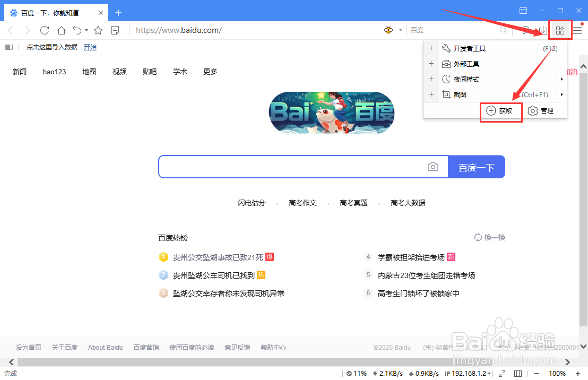Image resolution: width=588 pixels, height=380 pixels.
Task: Open the 学术 nav link
Action: 180,72
